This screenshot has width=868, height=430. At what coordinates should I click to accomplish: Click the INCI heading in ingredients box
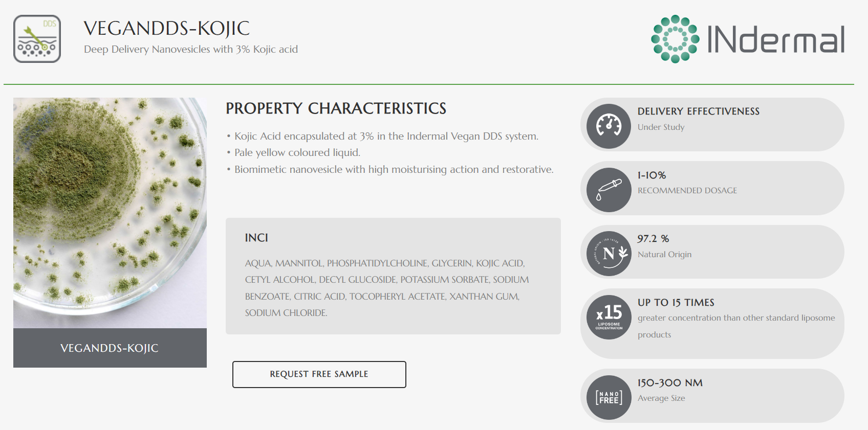point(256,238)
